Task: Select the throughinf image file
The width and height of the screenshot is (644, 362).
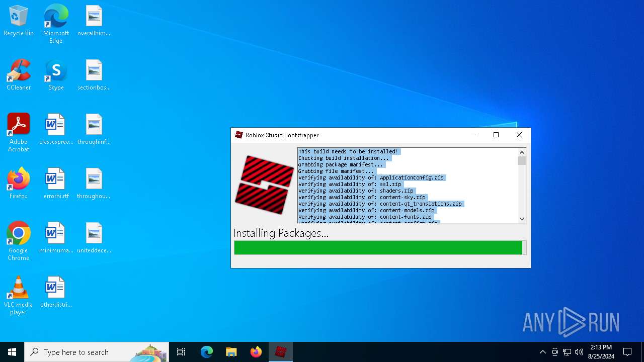Action: [94, 130]
